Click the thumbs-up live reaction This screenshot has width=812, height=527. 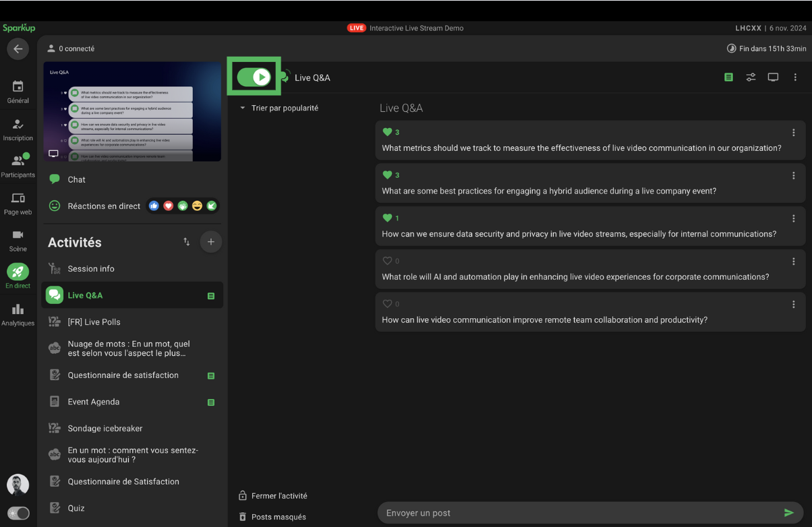tap(154, 206)
